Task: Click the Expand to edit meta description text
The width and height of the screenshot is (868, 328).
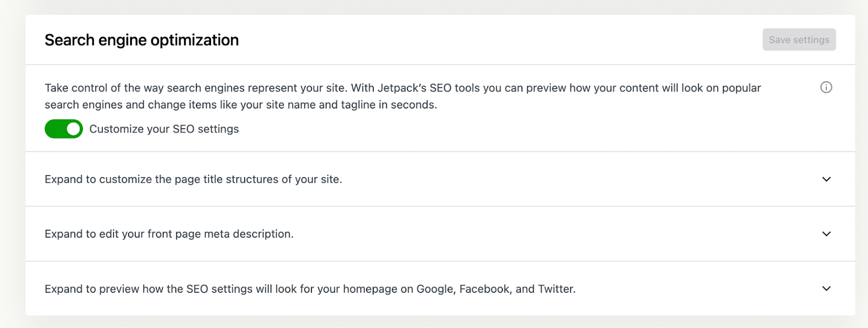Action: point(169,234)
